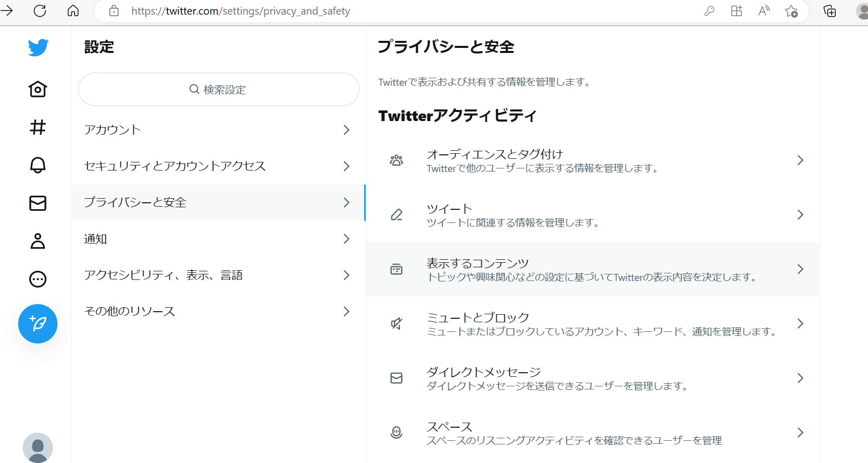Expand the 表示するコンテンツ row chevron
The height and width of the screenshot is (463, 868).
click(800, 269)
